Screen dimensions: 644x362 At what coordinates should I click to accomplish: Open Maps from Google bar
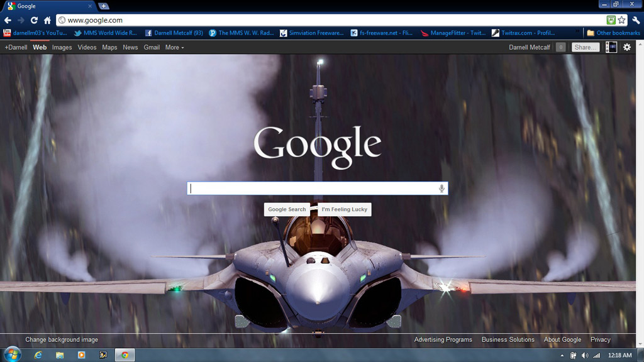109,47
